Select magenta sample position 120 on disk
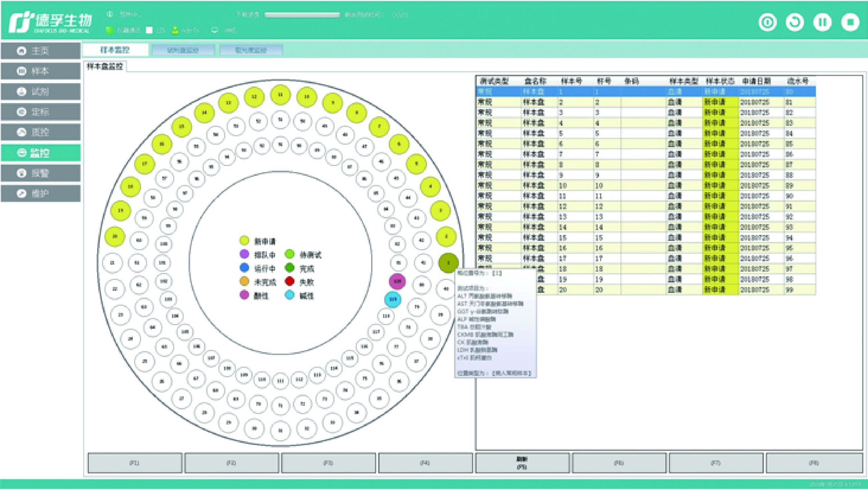Screen dimensions: 868x490 (397, 281)
